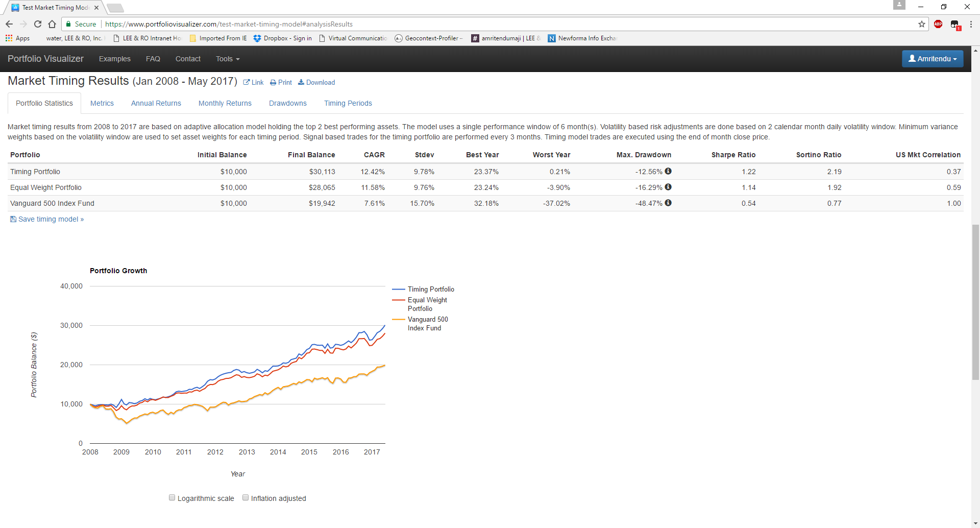Show info for Vanguard 500 max drawdown
This screenshot has width=980, height=528.
coord(668,203)
